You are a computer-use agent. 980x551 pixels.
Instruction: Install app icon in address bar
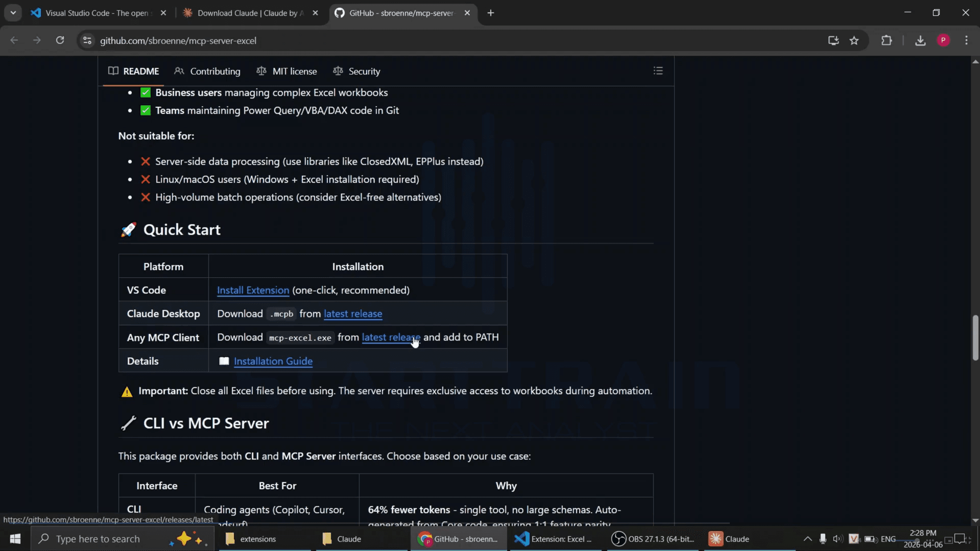click(x=833, y=40)
